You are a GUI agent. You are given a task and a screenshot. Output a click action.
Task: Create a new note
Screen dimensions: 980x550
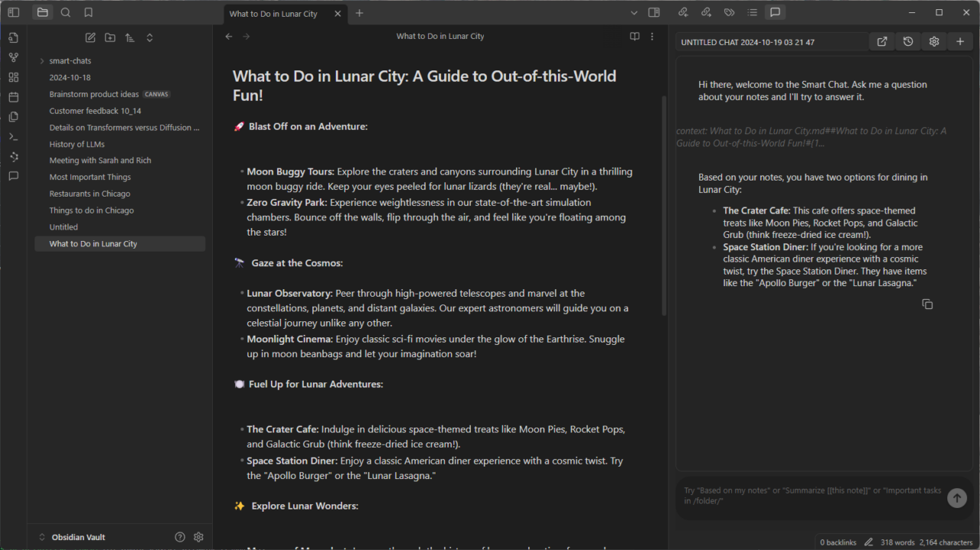90,37
